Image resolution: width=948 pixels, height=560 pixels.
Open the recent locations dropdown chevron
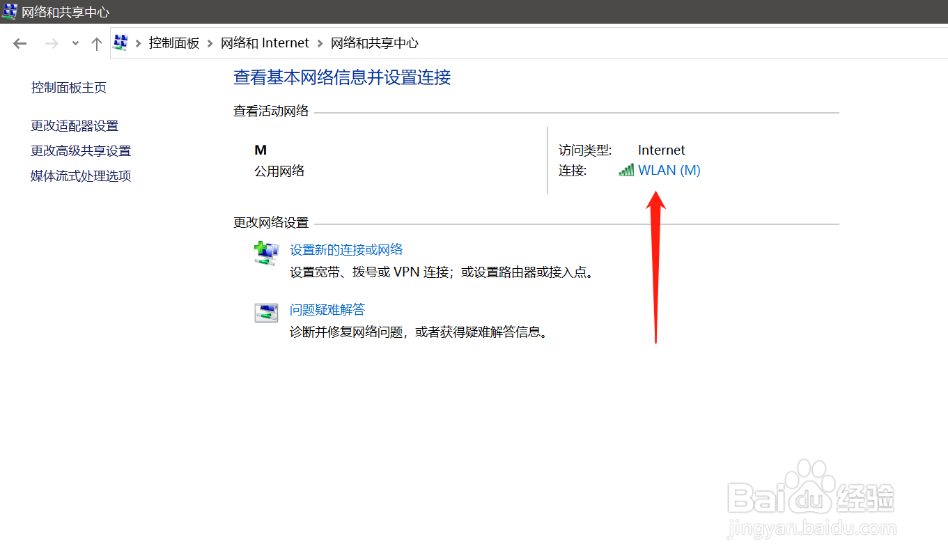click(x=75, y=42)
